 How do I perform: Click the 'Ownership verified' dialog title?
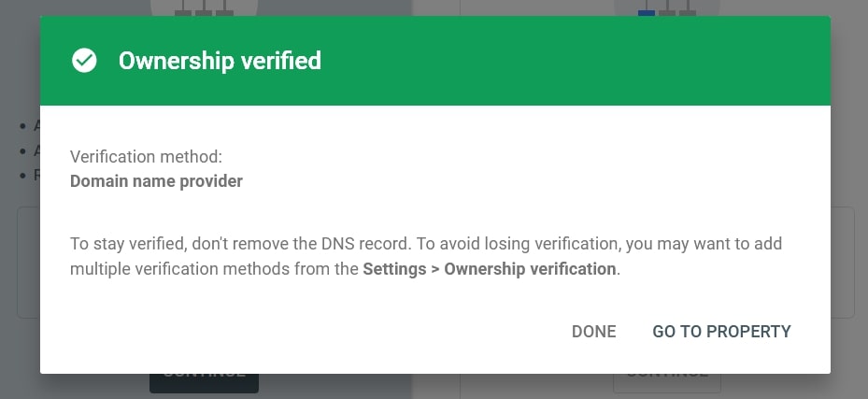[220, 62]
